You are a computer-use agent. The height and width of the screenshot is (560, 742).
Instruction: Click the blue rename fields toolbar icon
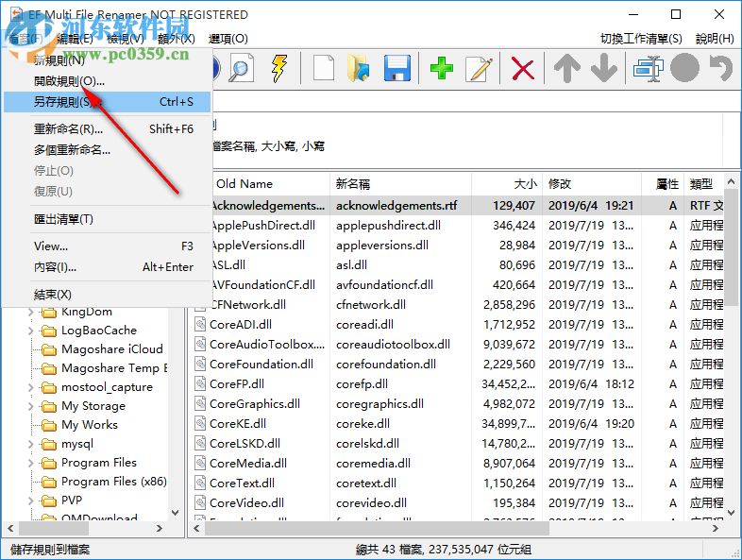tap(648, 69)
